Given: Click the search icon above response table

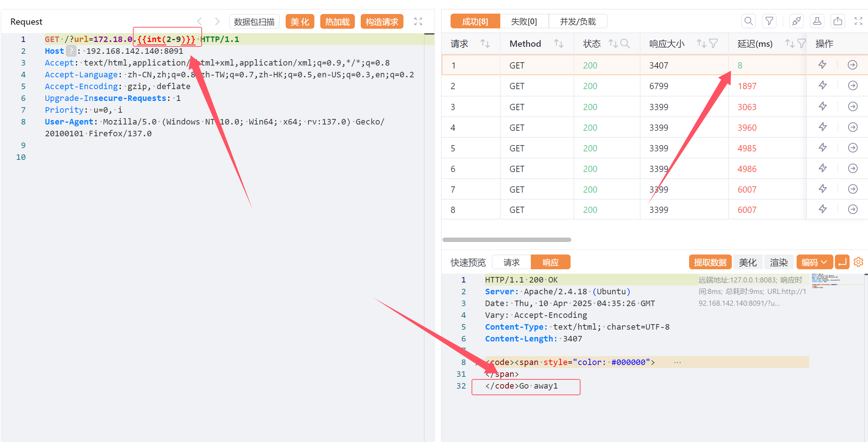Looking at the screenshot, I should click(748, 21).
